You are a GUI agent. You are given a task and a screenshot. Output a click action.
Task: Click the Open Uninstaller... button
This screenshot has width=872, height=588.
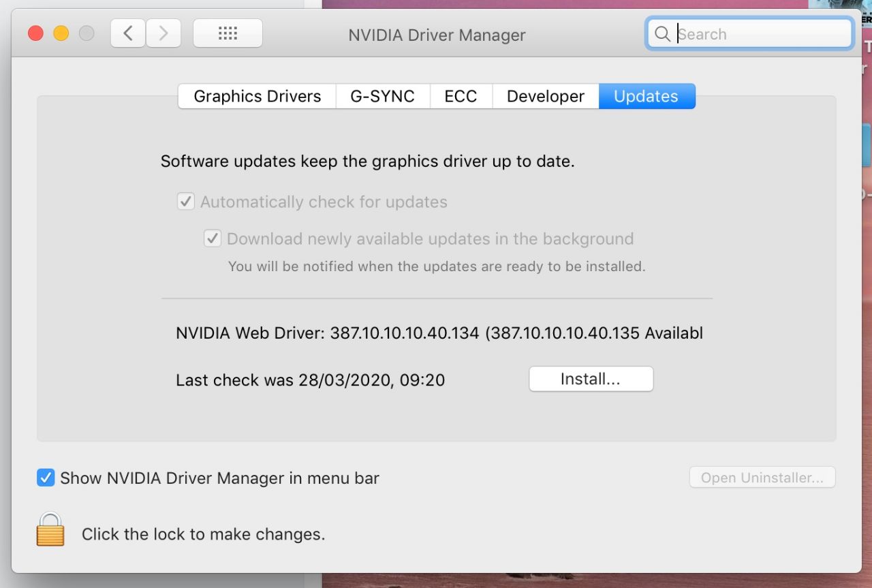[x=762, y=478]
